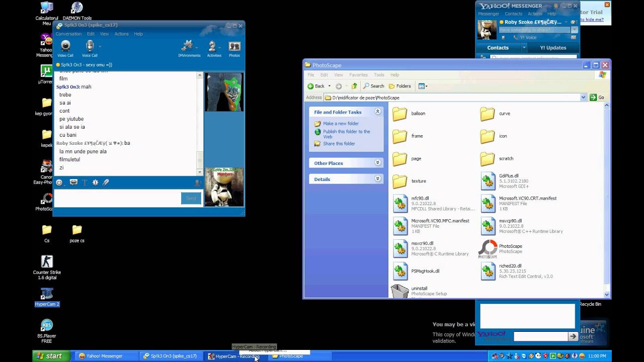Select poze cs desktop folder
The width and height of the screenshot is (644, 362).
tap(77, 234)
